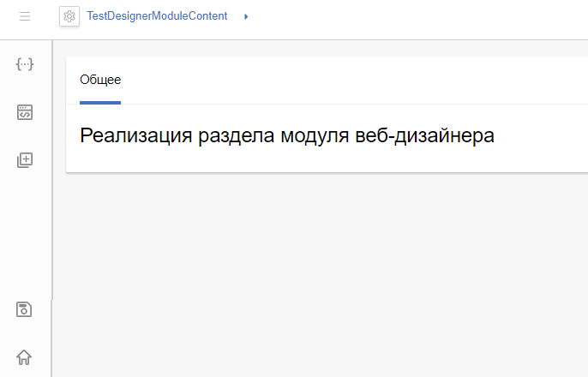
Task: Click the heading Реализация раздела модуля веб-дизайнера
Action: pyautogui.click(x=287, y=135)
